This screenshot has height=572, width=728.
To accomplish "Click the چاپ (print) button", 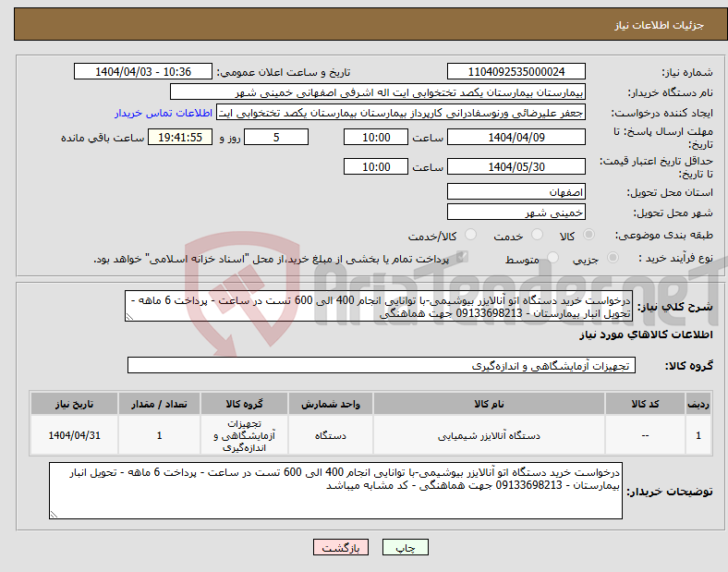I will coord(405,547).
